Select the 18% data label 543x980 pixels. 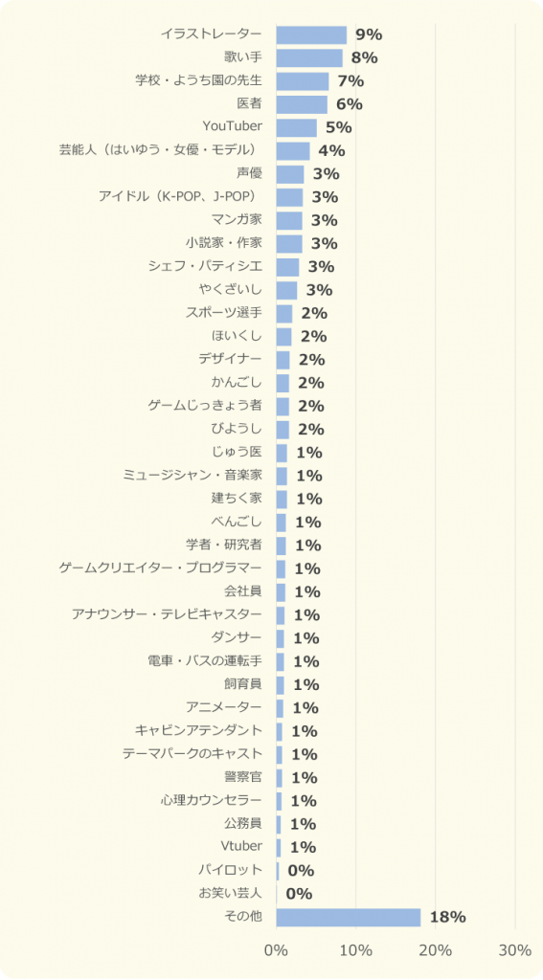(448, 918)
